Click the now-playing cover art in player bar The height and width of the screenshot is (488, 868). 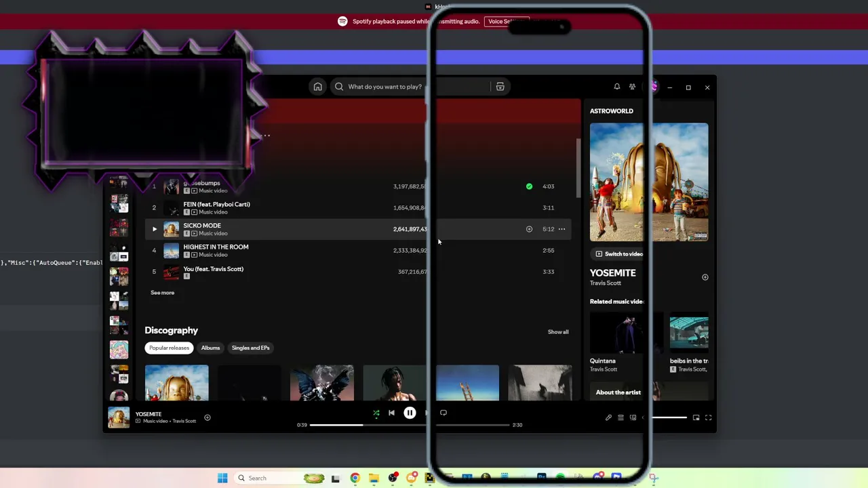119,418
